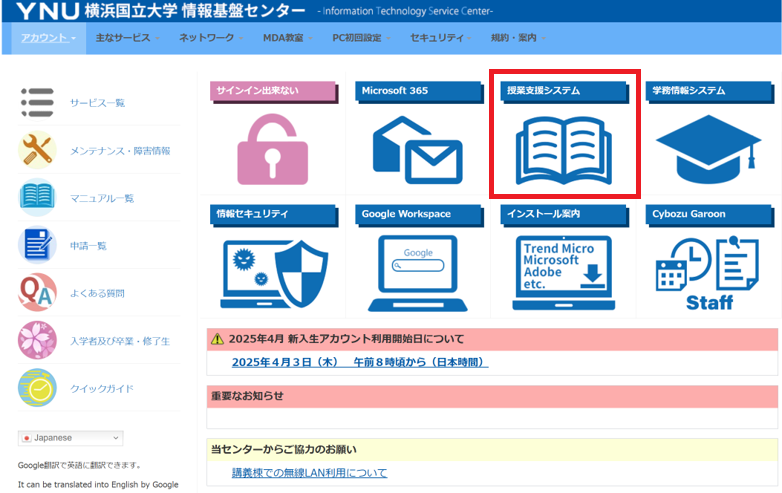Click the QA frequently asked questions icon
This screenshot has width=782, height=493.
(37, 293)
